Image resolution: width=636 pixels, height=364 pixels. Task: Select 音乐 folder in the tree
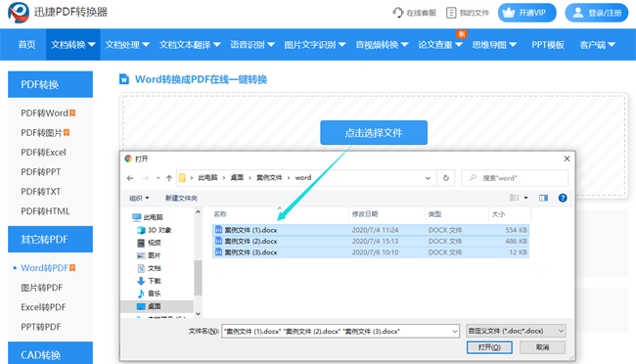[x=149, y=294]
